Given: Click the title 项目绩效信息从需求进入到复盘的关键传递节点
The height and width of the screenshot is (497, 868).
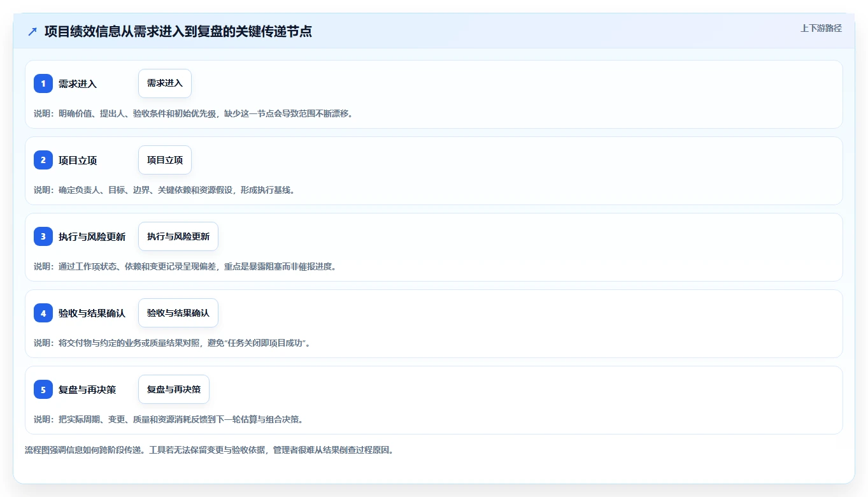Looking at the screenshot, I should tap(178, 31).
